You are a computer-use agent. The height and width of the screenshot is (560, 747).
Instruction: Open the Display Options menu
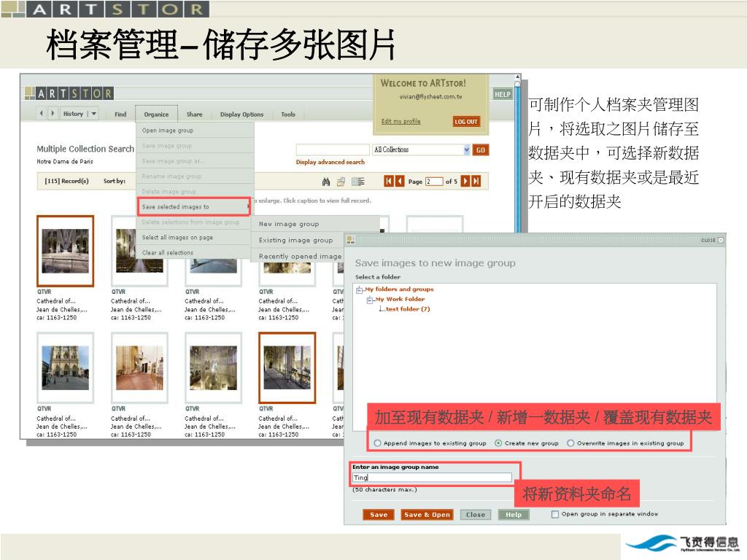coord(241,114)
